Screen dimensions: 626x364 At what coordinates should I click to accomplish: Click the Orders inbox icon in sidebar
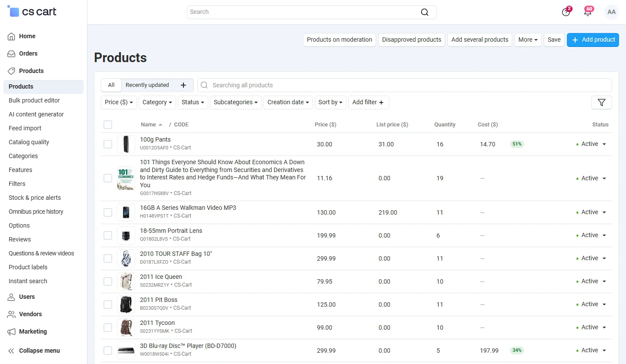(x=11, y=54)
